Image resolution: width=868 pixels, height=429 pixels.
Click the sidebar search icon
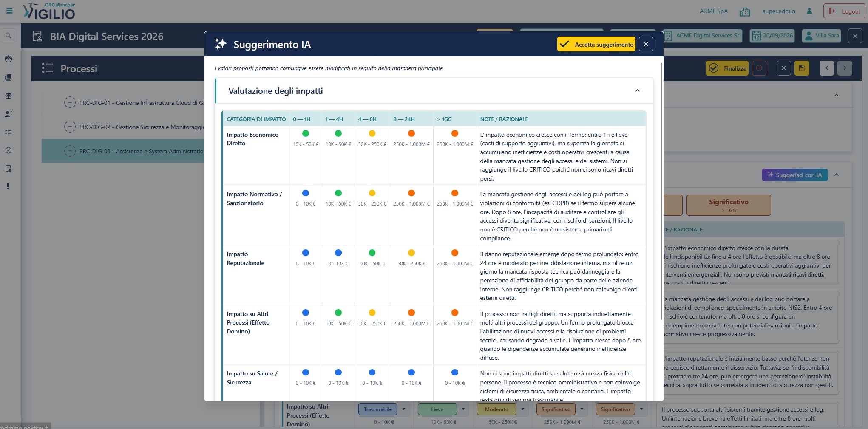(x=8, y=36)
